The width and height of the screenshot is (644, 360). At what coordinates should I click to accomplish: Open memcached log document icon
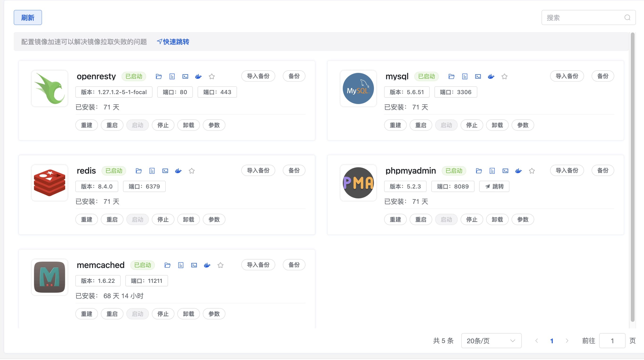click(181, 265)
